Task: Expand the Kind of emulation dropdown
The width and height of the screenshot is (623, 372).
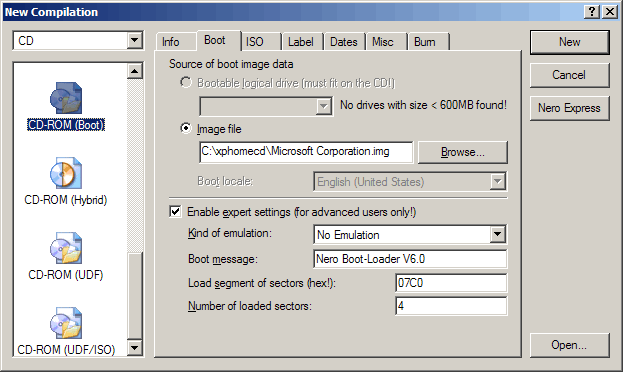Action: (x=497, y=234)
